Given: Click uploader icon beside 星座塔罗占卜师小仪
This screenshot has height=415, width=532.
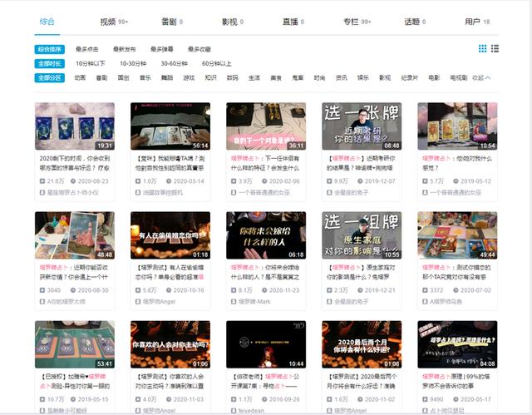Looking at the screenshot, I should click(x=42, y=192).
